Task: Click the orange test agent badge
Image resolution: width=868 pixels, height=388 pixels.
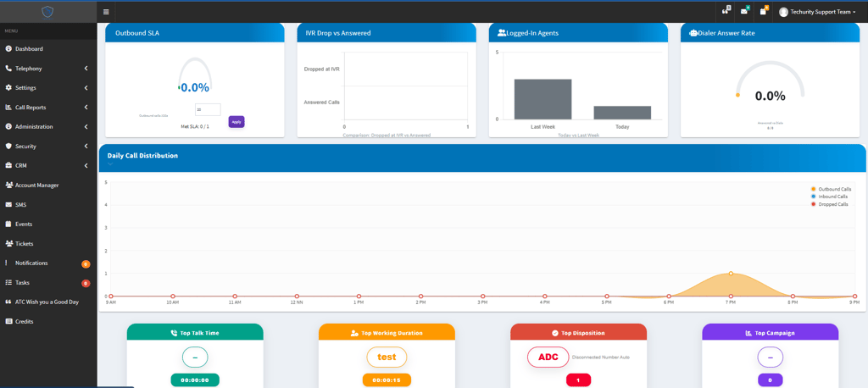Action: coord(387,357)
